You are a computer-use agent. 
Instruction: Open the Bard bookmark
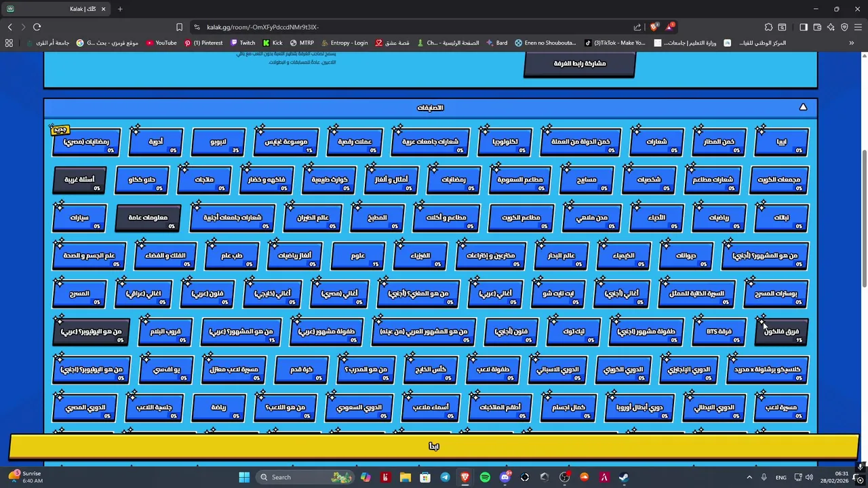pos(496,43)
